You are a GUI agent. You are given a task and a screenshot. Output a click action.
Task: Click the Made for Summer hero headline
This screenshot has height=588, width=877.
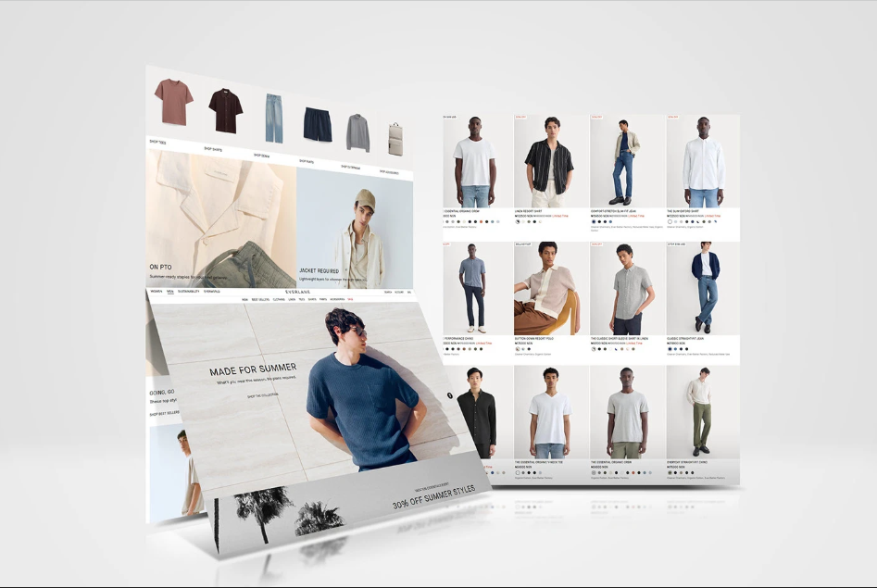point(253,369)
